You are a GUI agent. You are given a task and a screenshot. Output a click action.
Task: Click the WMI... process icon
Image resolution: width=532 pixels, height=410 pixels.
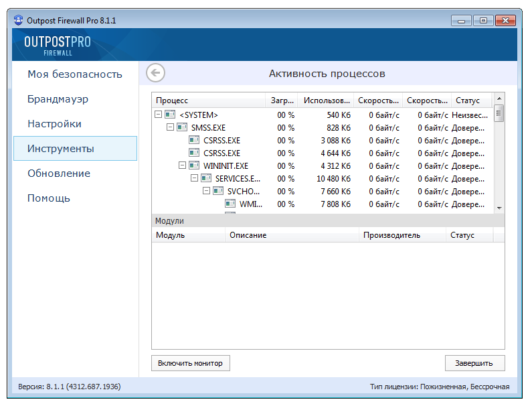point(230,204)
